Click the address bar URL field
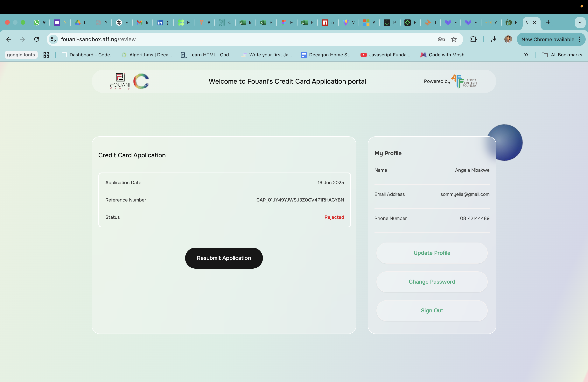 pos(222,39)
